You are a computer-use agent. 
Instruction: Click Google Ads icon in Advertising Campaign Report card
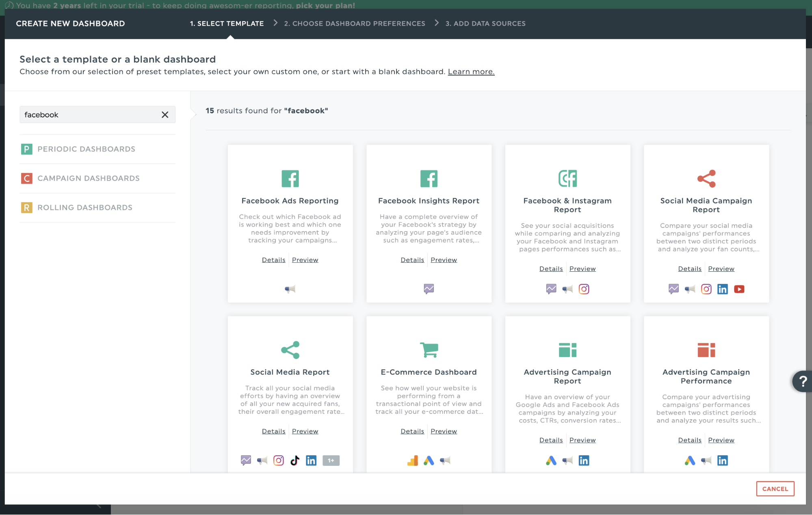click(551, 461)
